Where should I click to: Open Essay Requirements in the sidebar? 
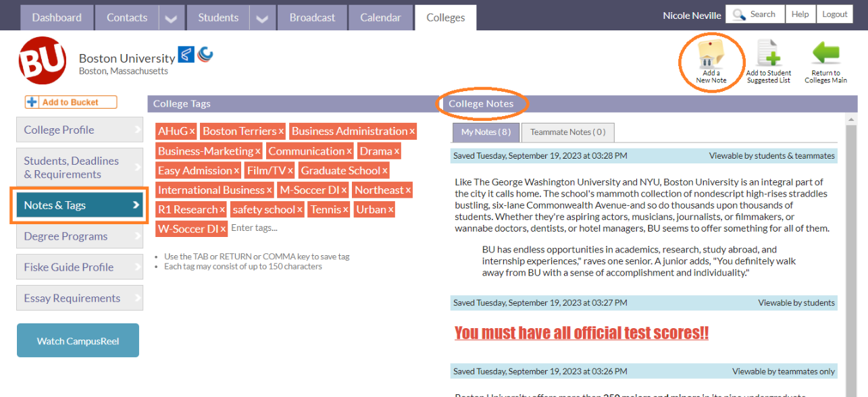80,298
